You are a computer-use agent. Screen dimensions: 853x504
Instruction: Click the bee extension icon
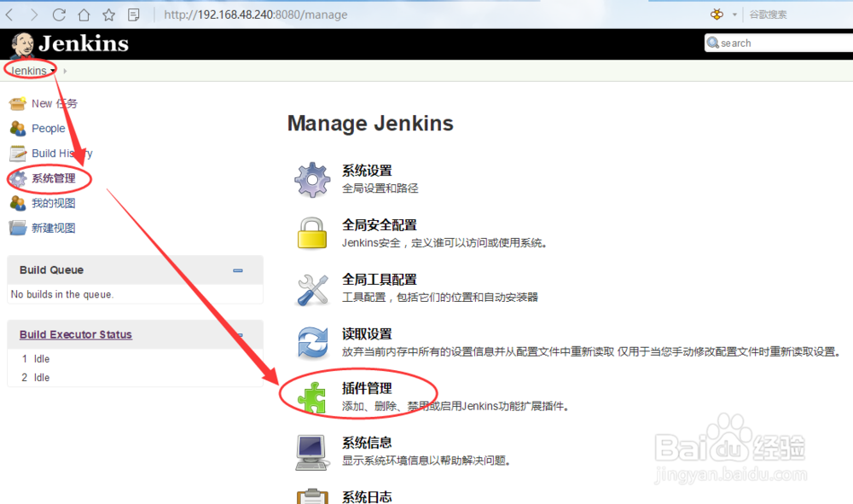click(x=717, y=14)
